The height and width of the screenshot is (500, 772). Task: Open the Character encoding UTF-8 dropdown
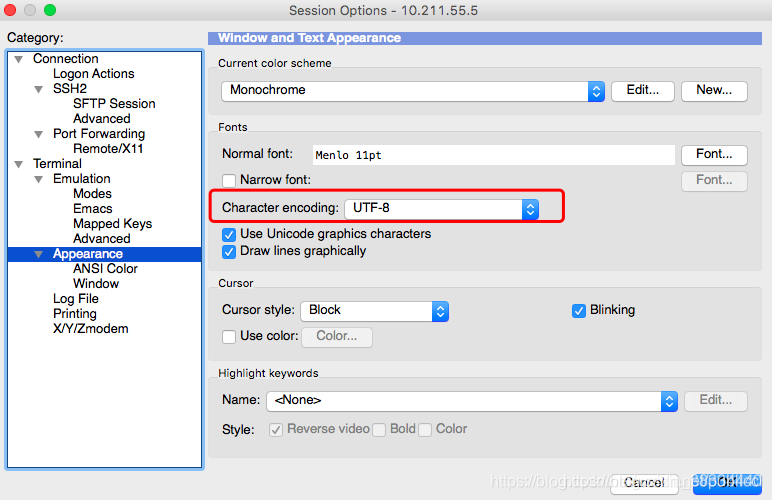[442, 209]
